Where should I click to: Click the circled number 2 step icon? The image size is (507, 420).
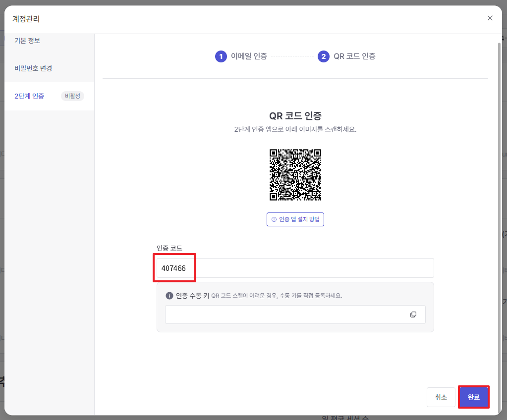(323, 56)
